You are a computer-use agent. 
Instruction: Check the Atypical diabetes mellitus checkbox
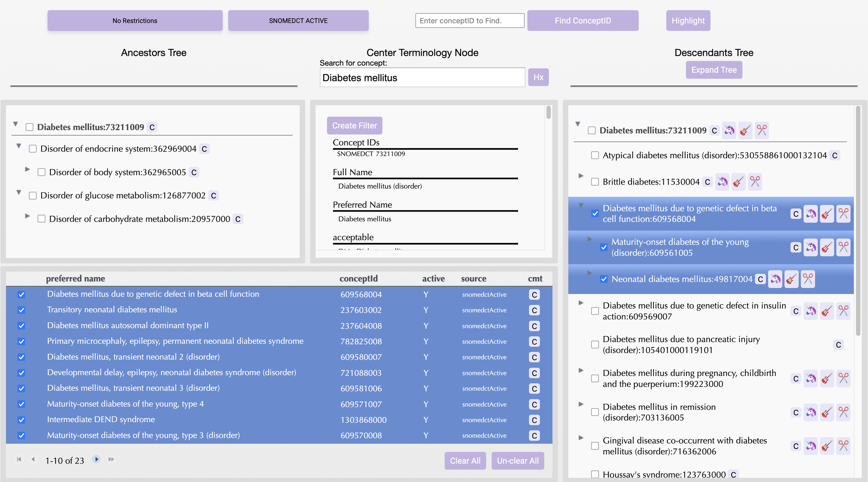595,155
